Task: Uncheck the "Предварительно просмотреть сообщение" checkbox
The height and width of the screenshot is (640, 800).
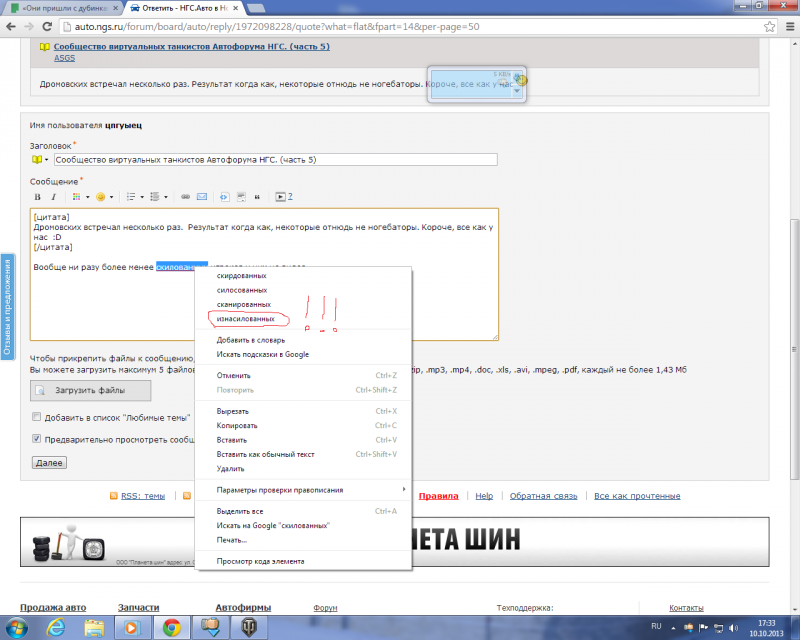Action: pos(37,438)
